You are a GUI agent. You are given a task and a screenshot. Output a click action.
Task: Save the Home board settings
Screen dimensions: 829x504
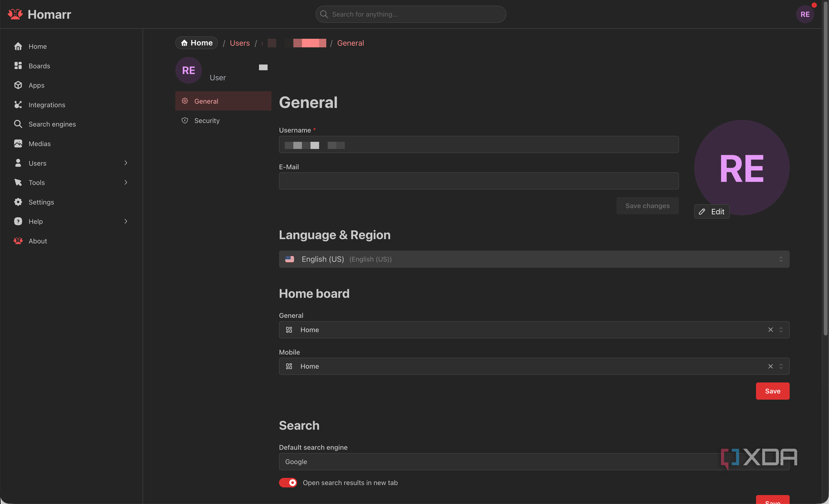tap(772, 391)
